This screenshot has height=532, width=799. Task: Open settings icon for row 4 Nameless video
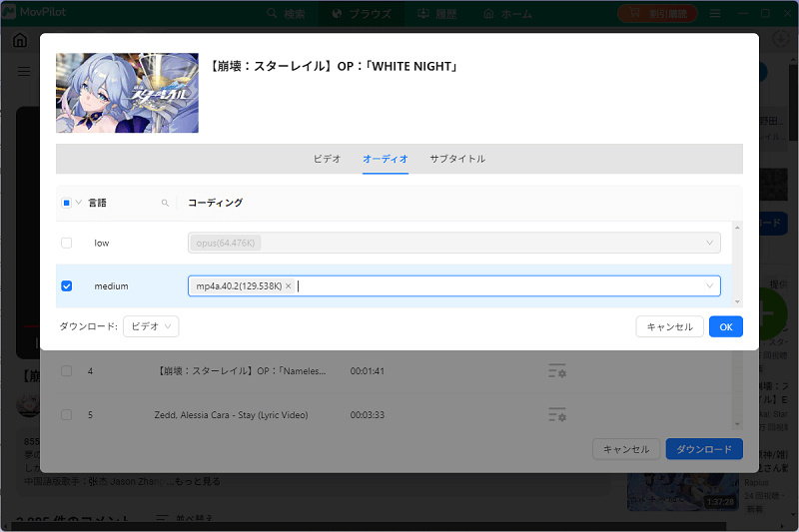click(557, 371)
